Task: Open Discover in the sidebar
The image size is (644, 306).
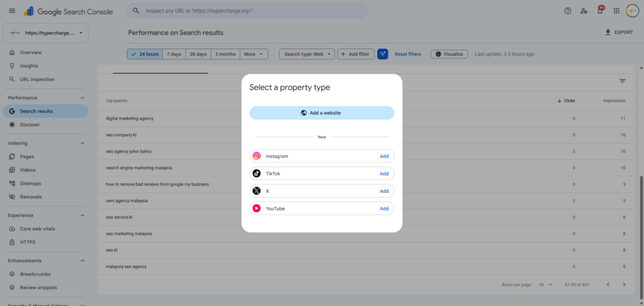Action: point(45,125)
